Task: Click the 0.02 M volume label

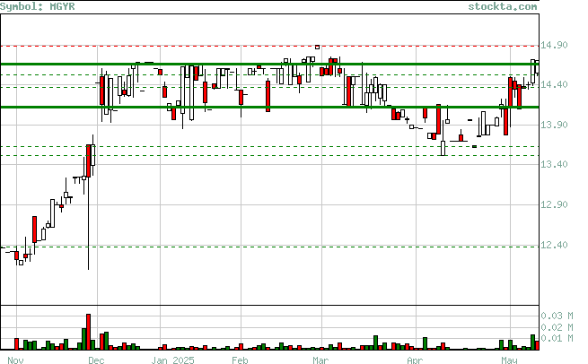Action: (557, 327)
